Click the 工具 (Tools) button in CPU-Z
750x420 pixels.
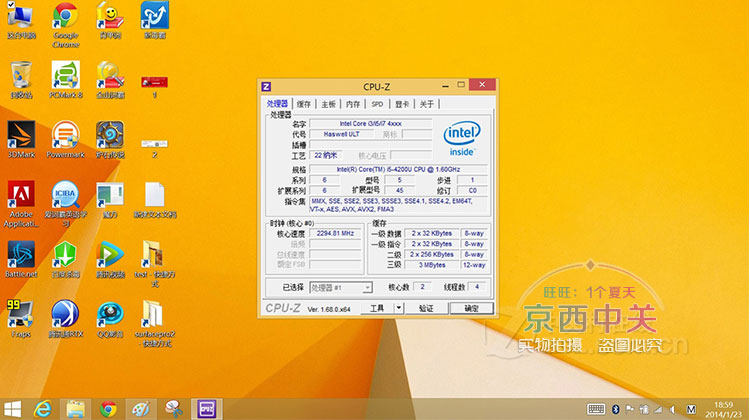click(x=377, y=308)
